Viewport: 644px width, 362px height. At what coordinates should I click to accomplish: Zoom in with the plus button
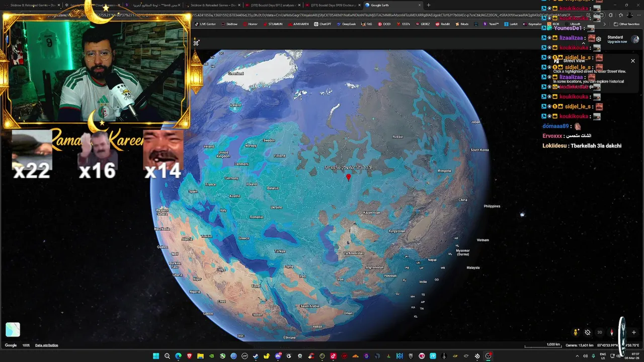pyautogui.click(x=633, y=332)
